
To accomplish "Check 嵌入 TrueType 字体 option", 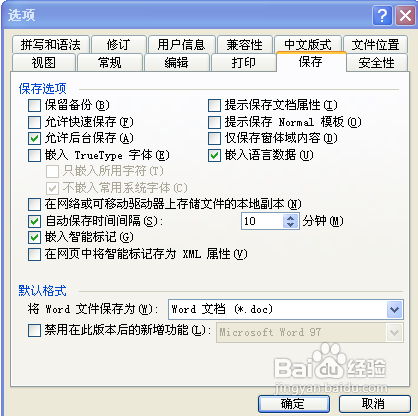I will pos(34,155).
